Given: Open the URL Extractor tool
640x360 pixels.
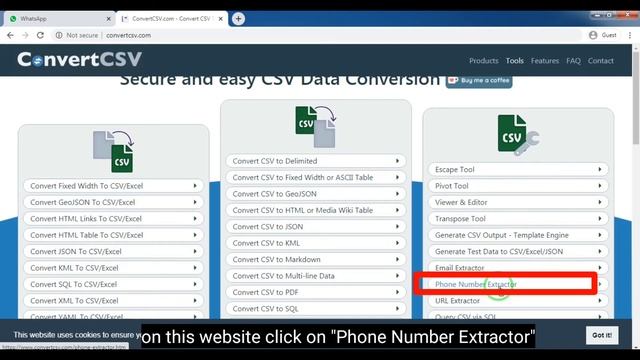Looking at the screenshot, I should pos(518,300).
